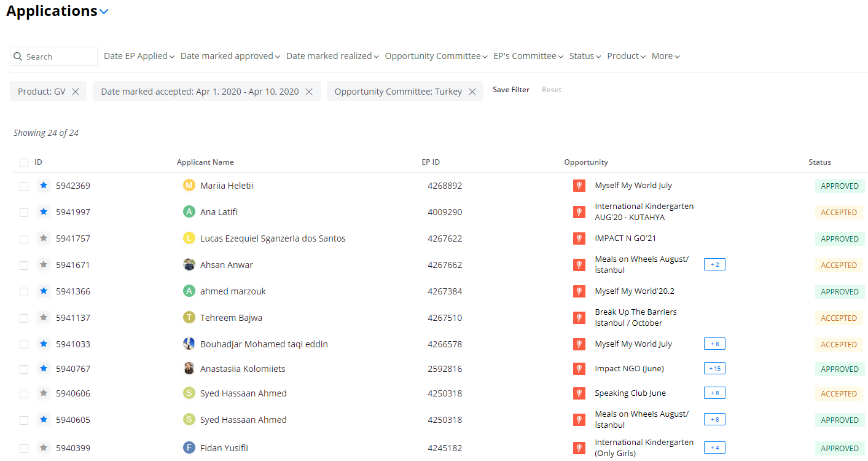Select checkbox for application 5942369
This screenshot has width=868, height=461.
24,186
